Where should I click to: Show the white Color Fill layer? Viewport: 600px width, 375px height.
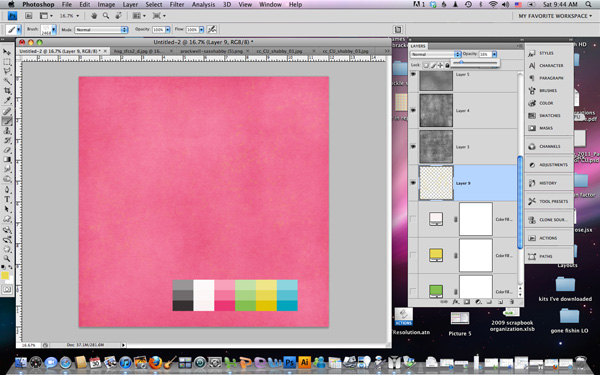pos(413,219)
